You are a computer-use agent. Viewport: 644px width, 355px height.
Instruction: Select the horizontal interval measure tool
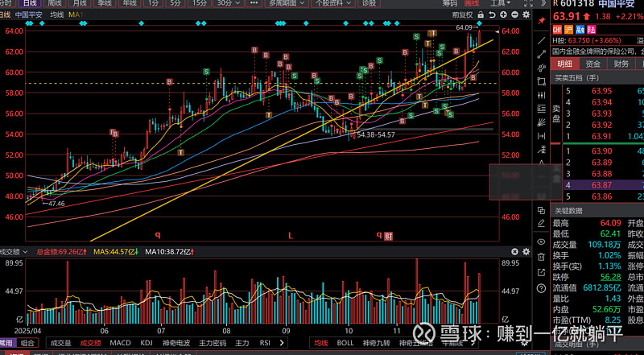(x=541, y=136)
